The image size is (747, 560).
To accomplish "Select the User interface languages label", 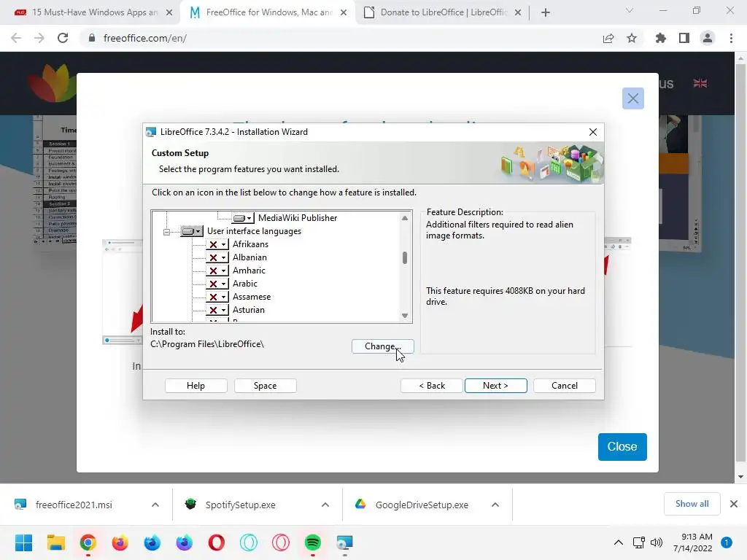I will [255, 231].
